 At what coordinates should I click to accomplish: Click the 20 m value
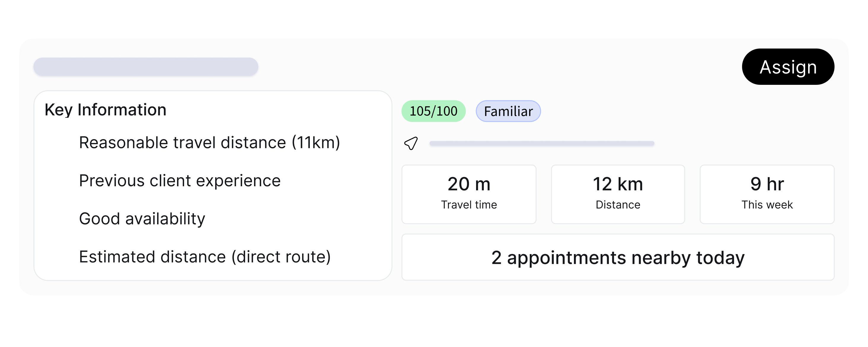[x=469, y=184]
